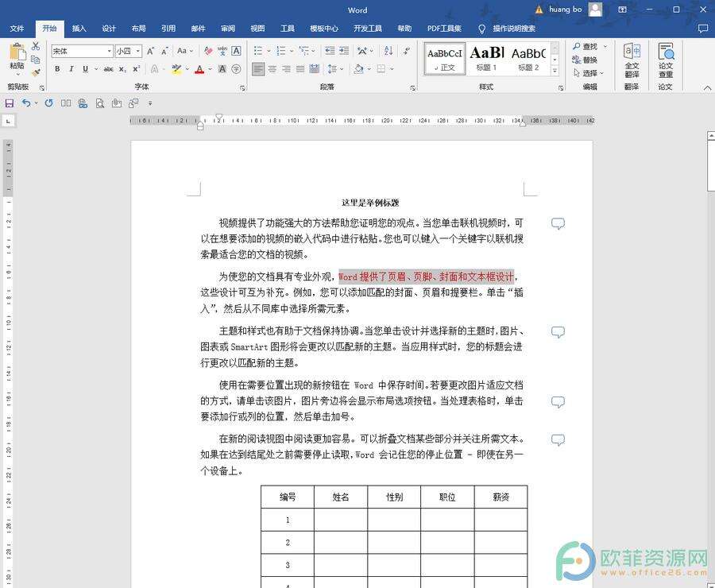Viewport: 715px width, 588px height.
Task: Expand the styles gallery more button
Action: pos(555,71)
